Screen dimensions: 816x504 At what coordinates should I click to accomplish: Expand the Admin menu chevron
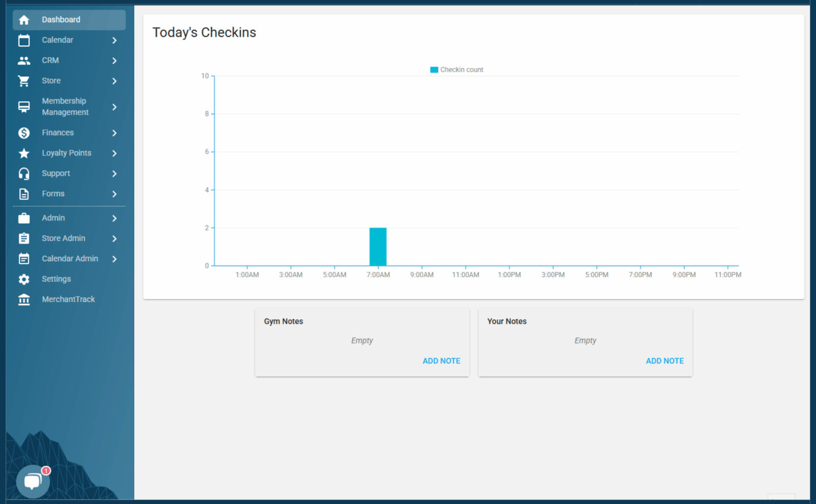[x=114, y=218]
